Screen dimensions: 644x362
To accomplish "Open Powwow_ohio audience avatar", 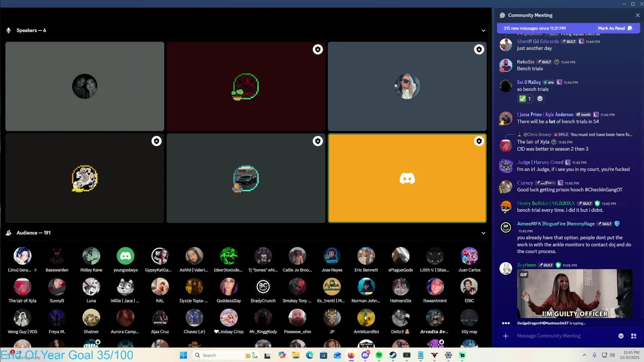I will tap(297, 318).
